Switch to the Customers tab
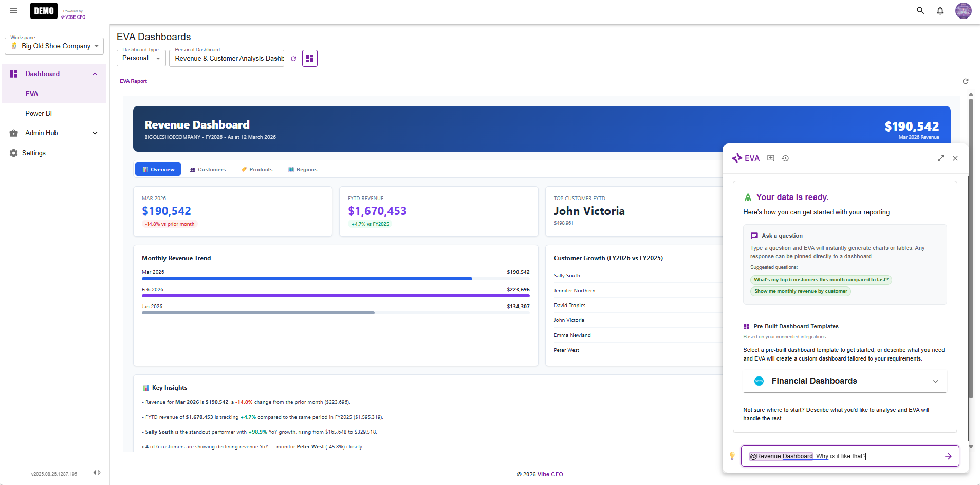The width and height of the screenshot is (980, 485). [x=208, y=169]
